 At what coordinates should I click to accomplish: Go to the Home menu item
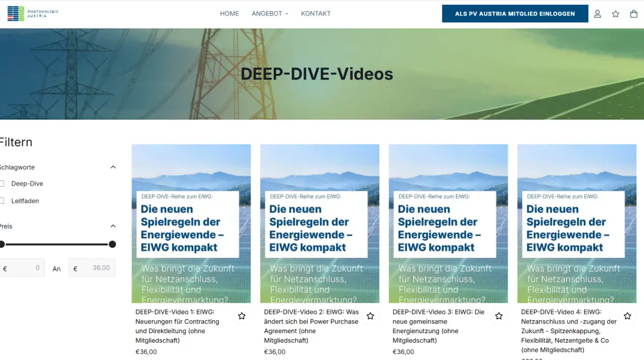tap(229, 13)
